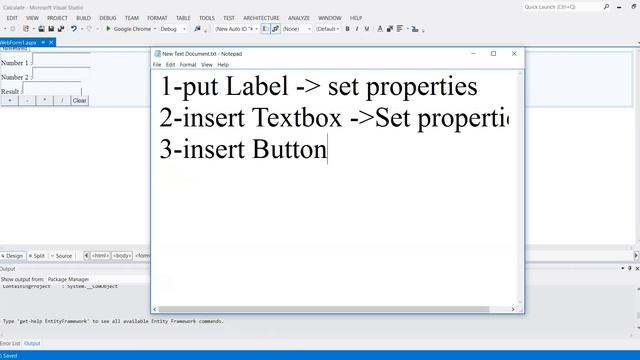Click the multiply button on web form

[x=45, y=100]
